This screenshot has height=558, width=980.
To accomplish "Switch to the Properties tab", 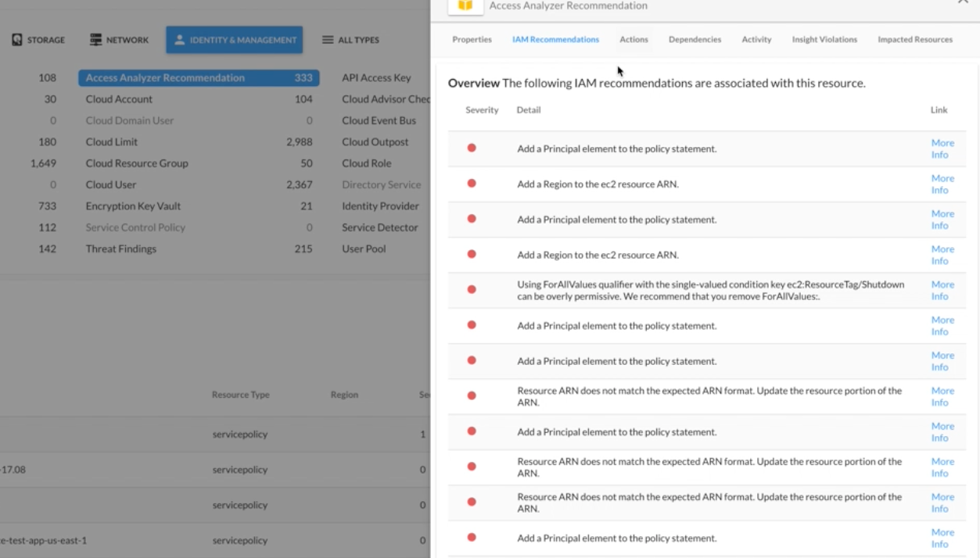I will [x=472, y=39].
